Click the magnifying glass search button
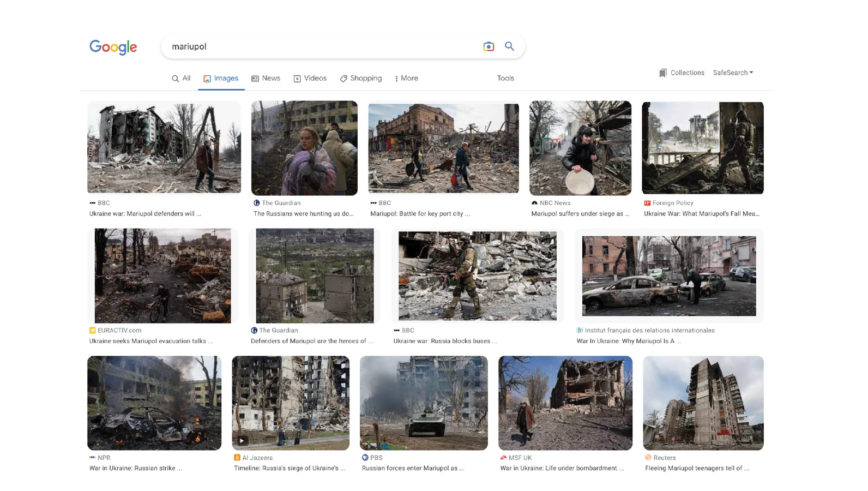The width and height of the screenshot is (868, 491). click(x=509, y=46)
